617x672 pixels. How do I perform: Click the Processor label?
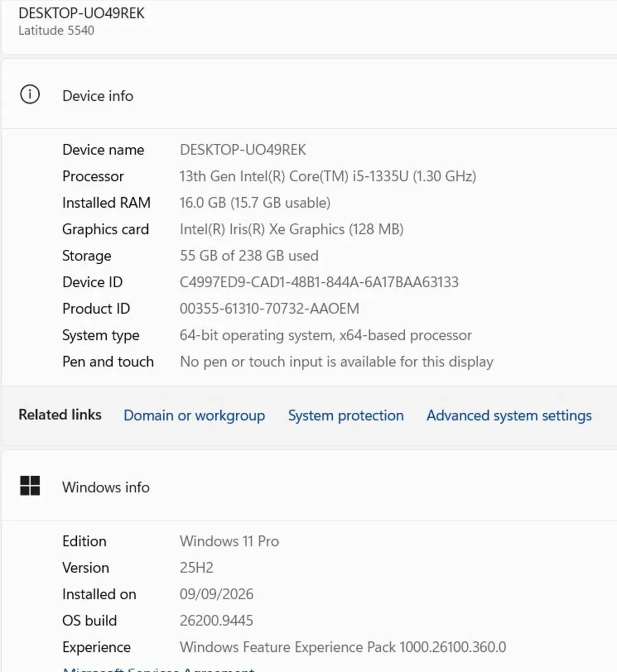93,176
